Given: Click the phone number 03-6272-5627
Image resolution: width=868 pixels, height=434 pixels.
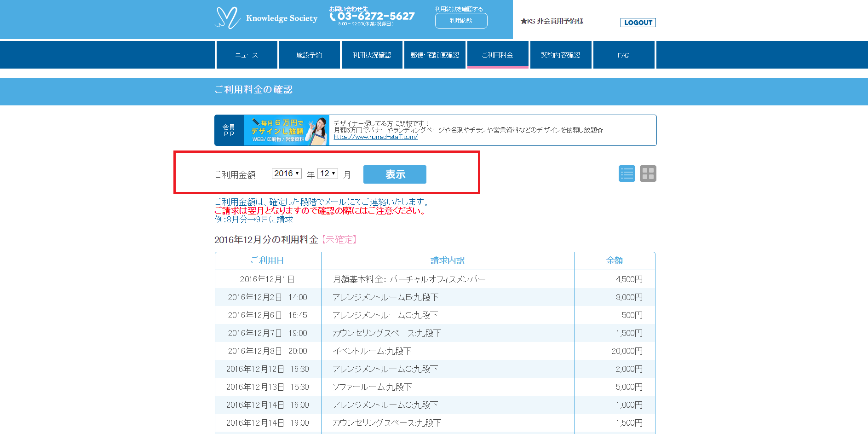Looking at the screenshot, I should pos(375,17).
